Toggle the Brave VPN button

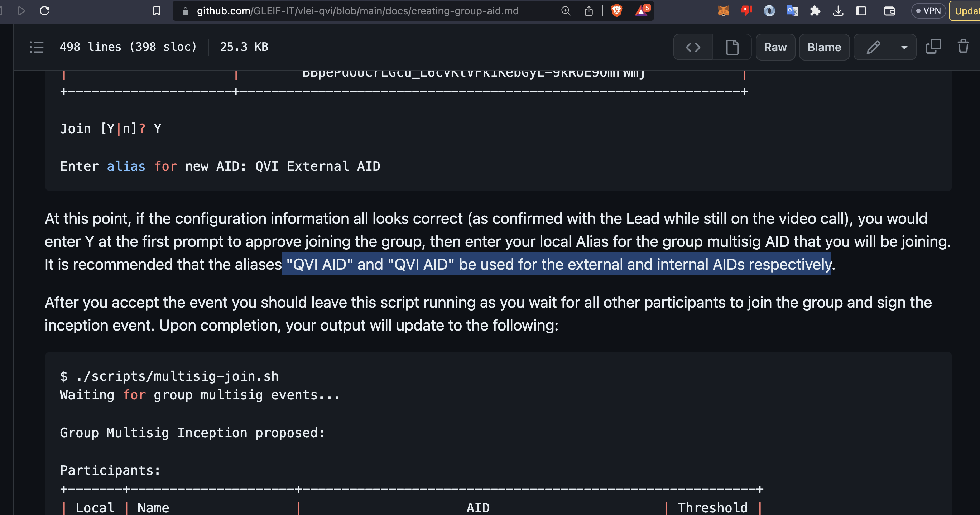click(928, 11)
